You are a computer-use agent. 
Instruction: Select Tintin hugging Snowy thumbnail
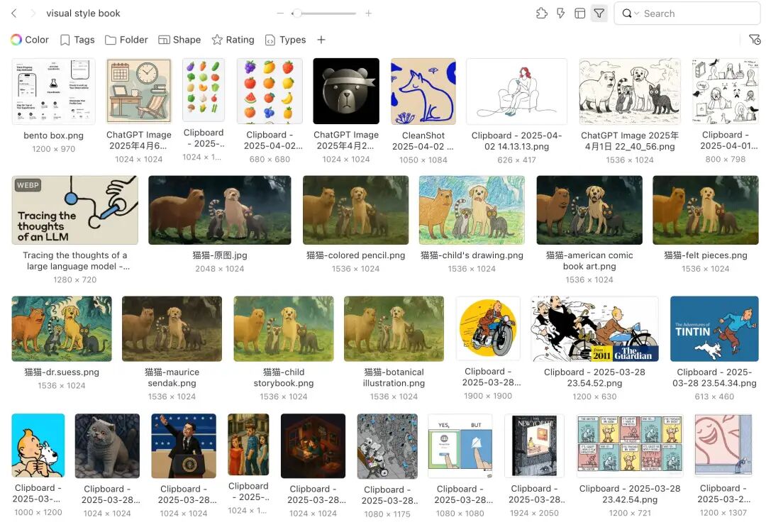coord(38,445)
